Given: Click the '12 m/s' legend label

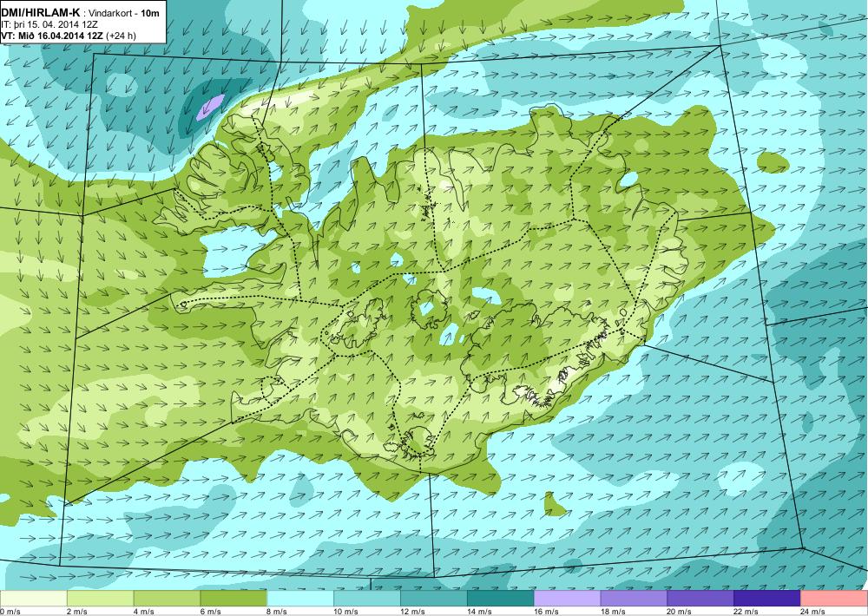Looking at the screenshot, I should point(413,612).
